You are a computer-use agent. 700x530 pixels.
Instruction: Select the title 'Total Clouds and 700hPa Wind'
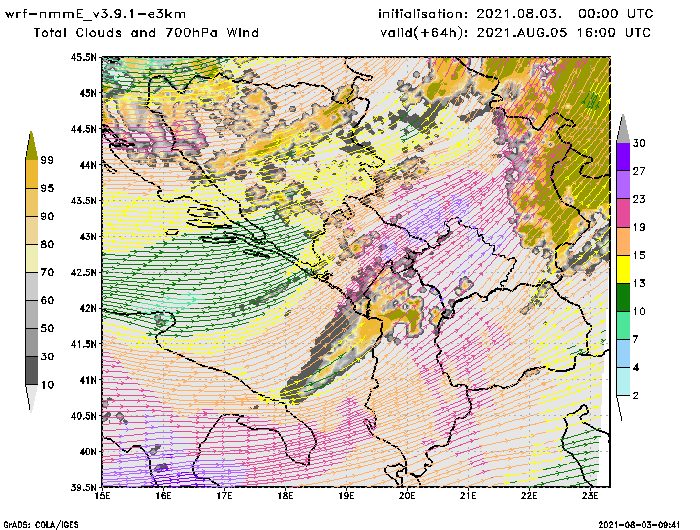click(x=146, y=33)
